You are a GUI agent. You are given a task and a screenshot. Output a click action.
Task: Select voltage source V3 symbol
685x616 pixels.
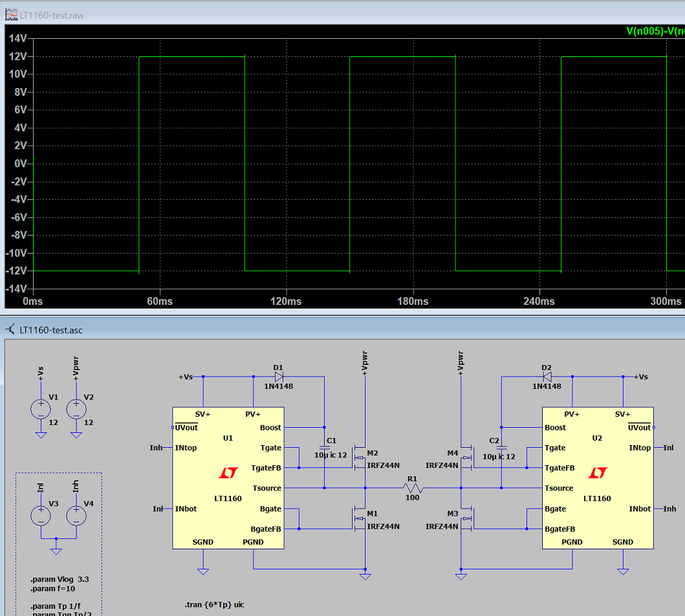click(x=41, y=516)
